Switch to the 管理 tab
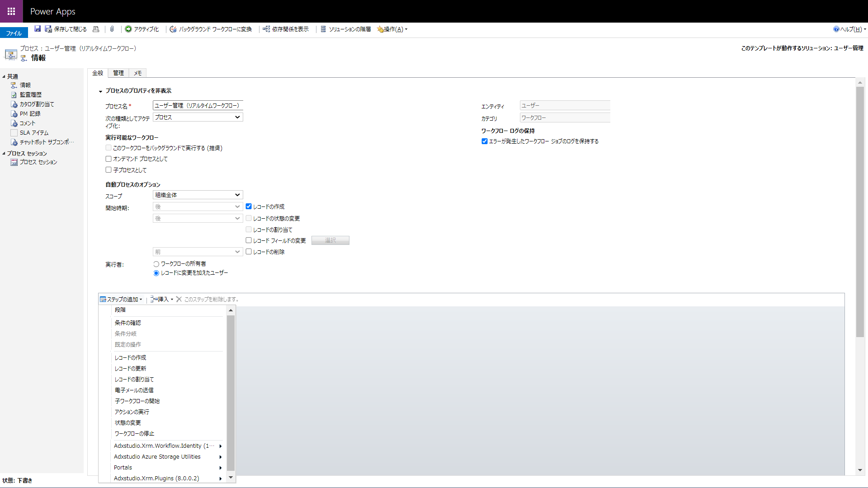 tap(118, 73)
